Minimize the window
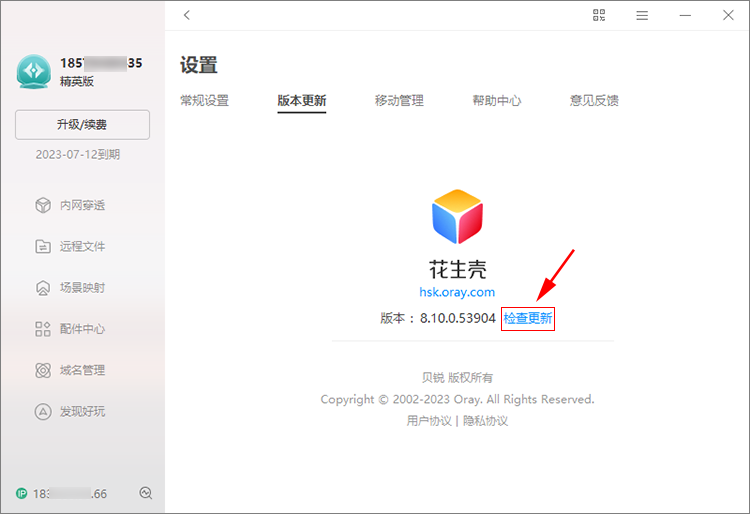 (x=685, y=16)
